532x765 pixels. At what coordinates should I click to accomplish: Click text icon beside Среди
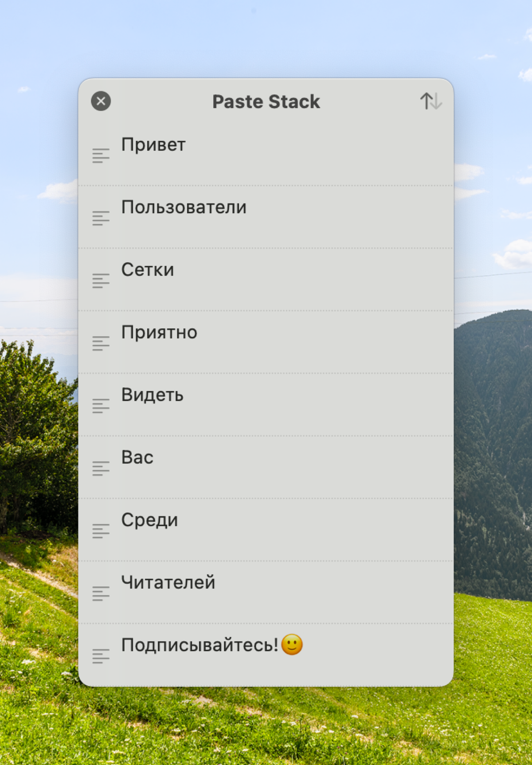[101, 531]
